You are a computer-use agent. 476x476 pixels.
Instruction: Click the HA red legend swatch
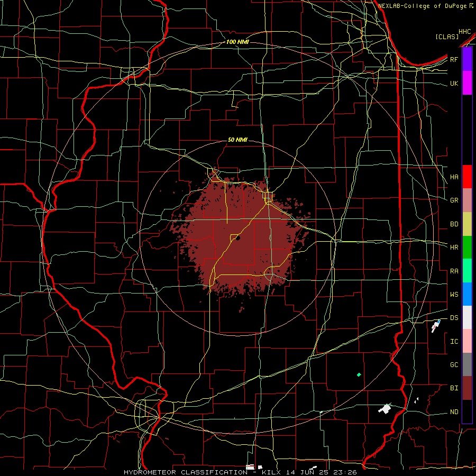click(x=467, y=177)
